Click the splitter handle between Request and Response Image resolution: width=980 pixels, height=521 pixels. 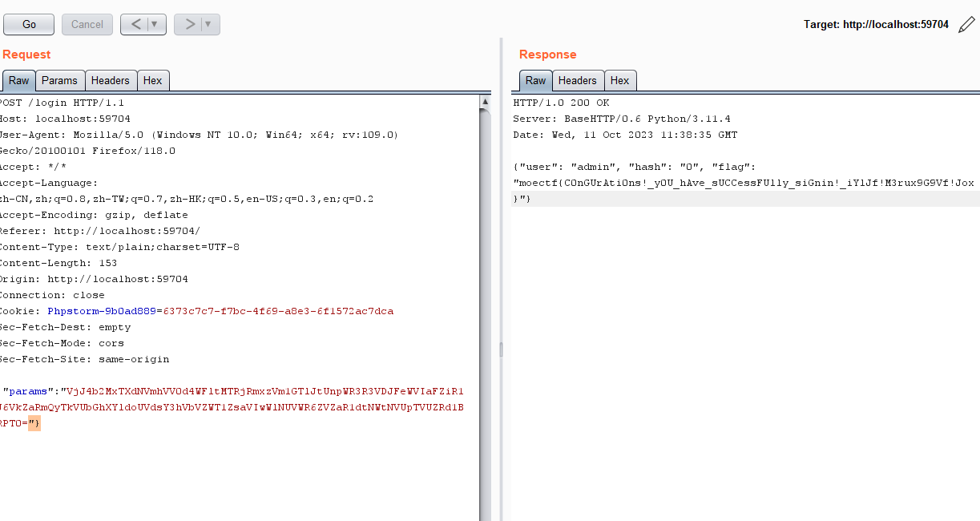click(x=501, y=349)
